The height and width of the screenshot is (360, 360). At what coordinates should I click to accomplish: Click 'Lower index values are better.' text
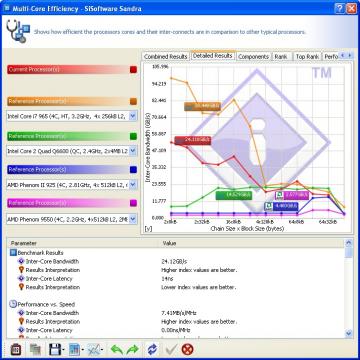pyautogui.click(x=198, y=287)
